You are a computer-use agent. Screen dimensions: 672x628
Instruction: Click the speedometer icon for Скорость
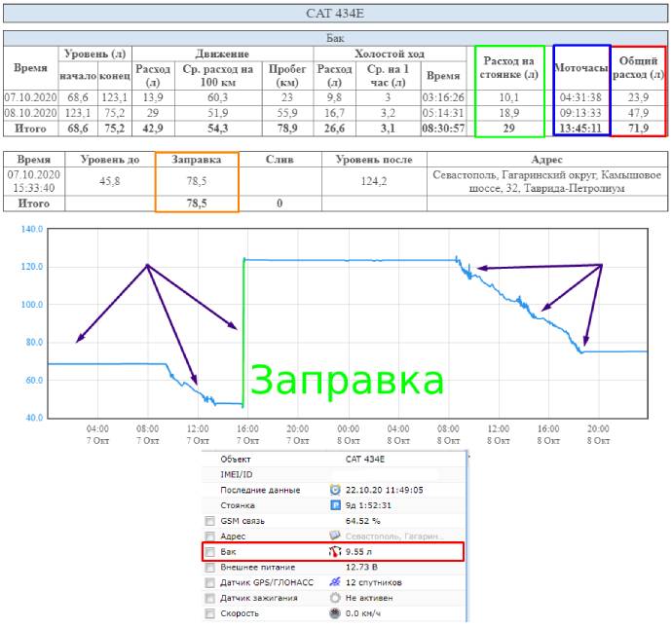(x=335, y=613)
